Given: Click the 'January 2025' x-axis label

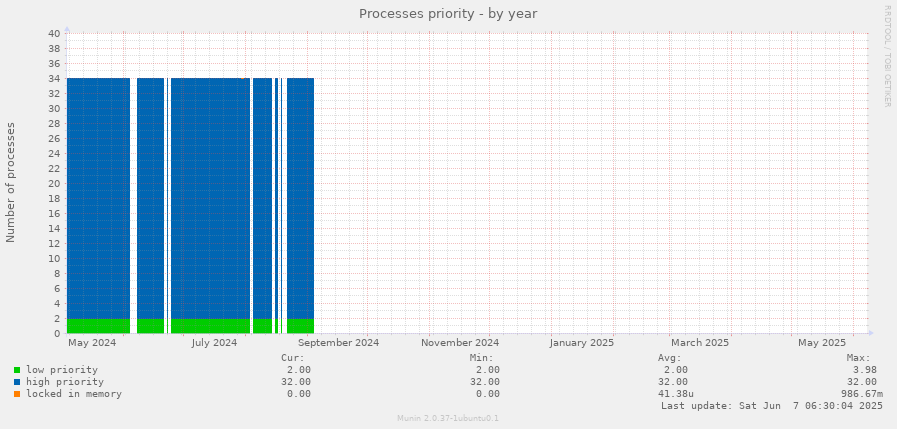Looking at the screenshot, I should pos(582,343).
